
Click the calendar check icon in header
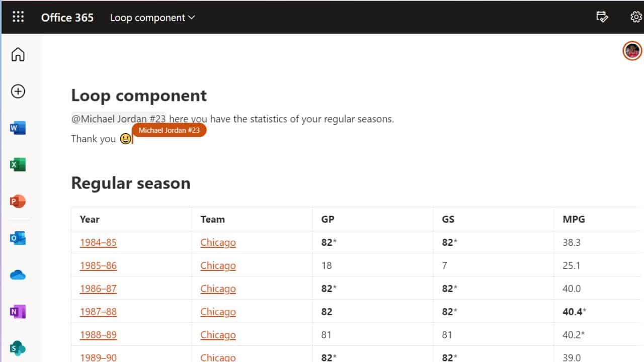(x=602, y=17)
